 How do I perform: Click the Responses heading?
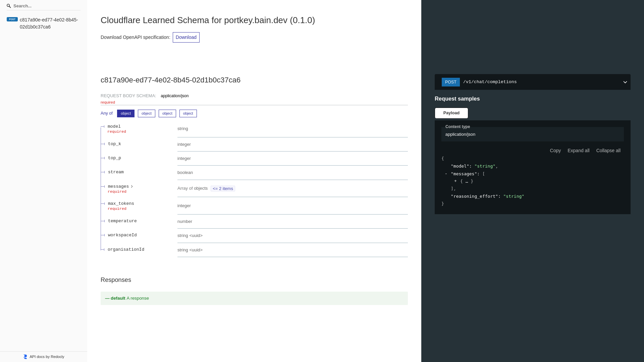116,280
